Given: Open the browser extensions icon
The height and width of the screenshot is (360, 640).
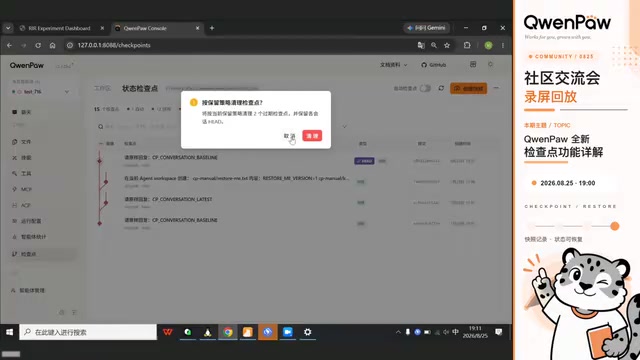Looking at the screenshot, I should (x=467, y=45).
